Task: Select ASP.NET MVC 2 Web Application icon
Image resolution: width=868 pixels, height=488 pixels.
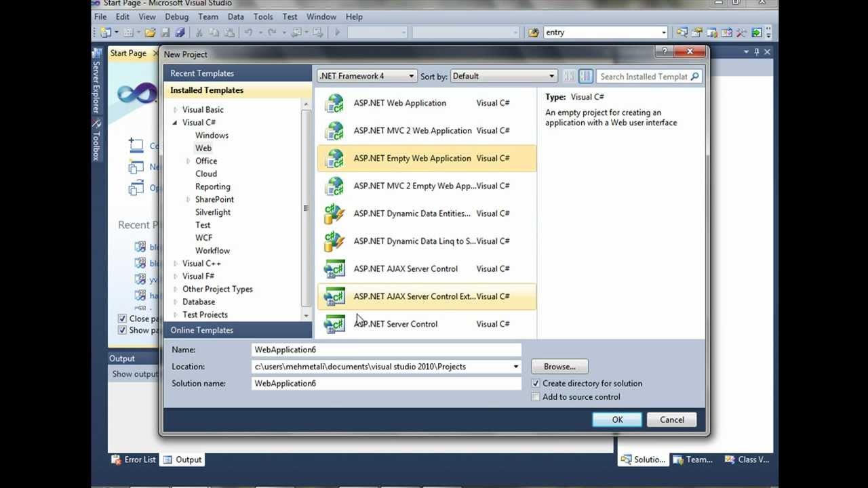Action: (x=334, y=131)
